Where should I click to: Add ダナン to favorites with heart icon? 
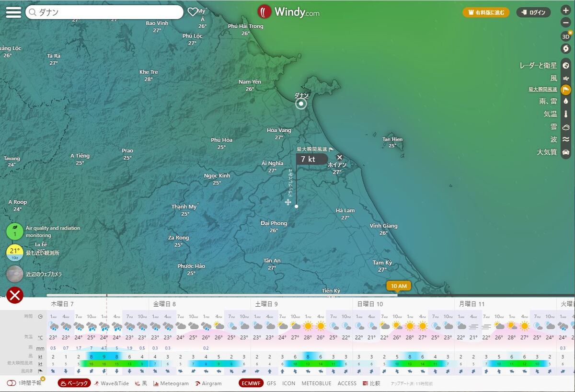(x=192, y=12)
